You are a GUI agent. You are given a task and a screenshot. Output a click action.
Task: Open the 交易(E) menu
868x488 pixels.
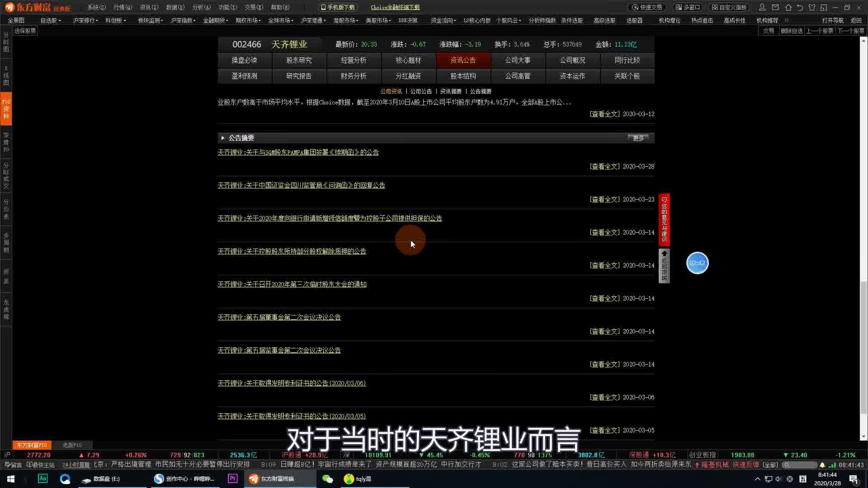pos(254,7)
